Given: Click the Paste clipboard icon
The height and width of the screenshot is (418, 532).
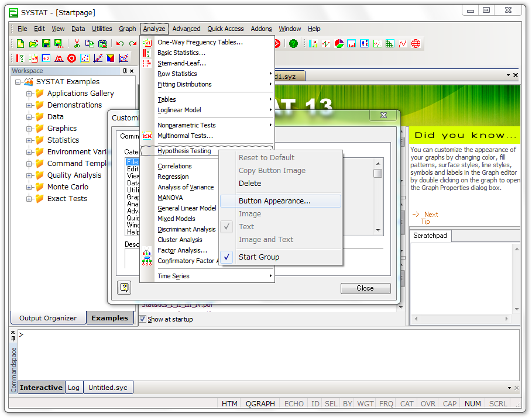Looking at the screenshot, I should tap(102, 43).
